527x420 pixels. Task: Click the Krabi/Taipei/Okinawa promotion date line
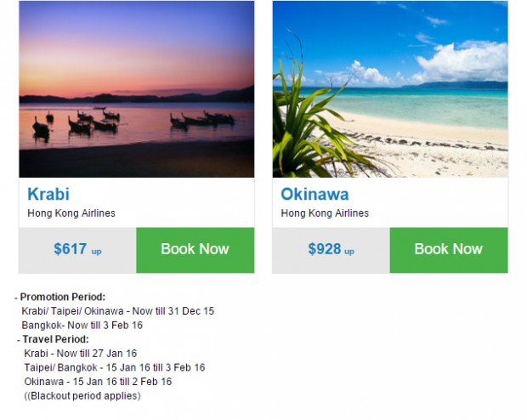click(117, 311)
